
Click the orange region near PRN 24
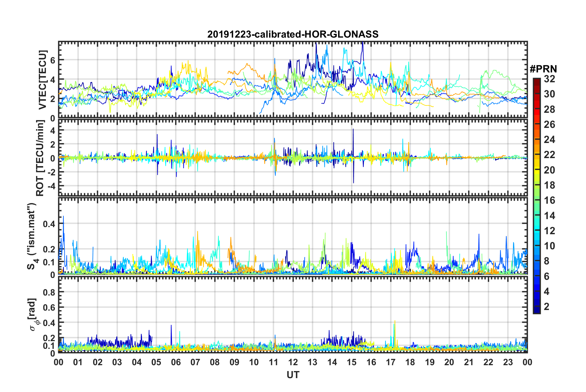pos(536,140)
